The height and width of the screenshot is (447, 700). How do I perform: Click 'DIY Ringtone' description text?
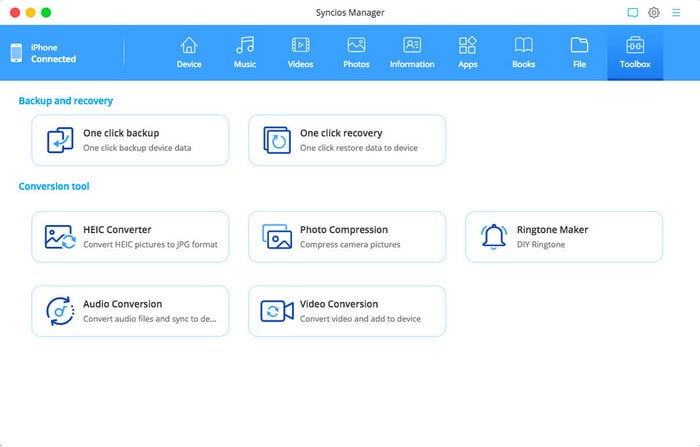pyautogui.click(x=541, y=245)
